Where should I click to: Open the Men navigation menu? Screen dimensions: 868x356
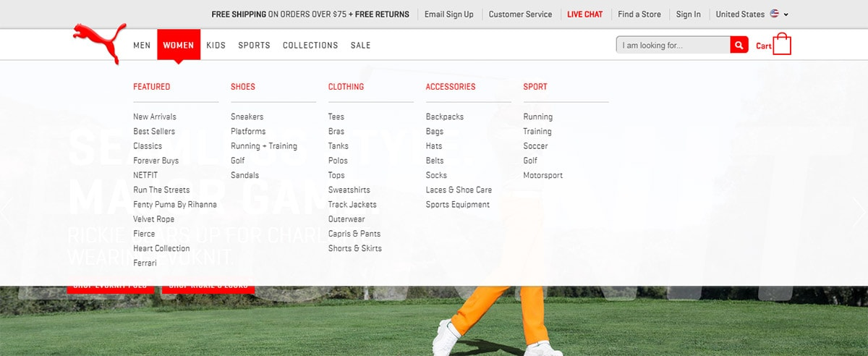click(x=142, y=45)
